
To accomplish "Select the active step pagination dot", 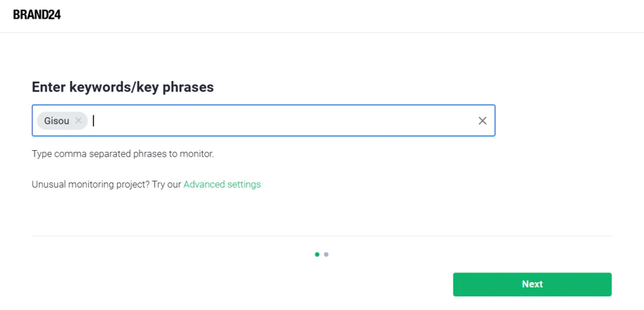I will [317, 255].
